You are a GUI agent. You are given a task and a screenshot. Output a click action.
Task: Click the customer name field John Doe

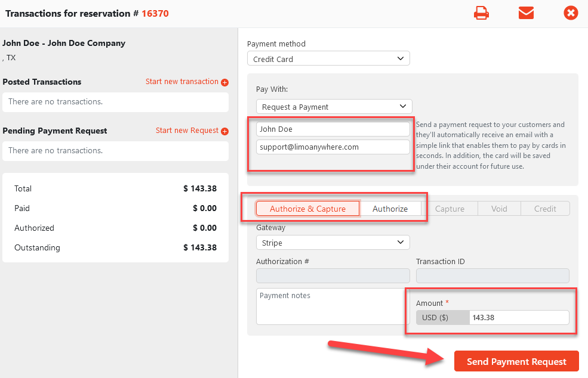click(x=333, y=129)
